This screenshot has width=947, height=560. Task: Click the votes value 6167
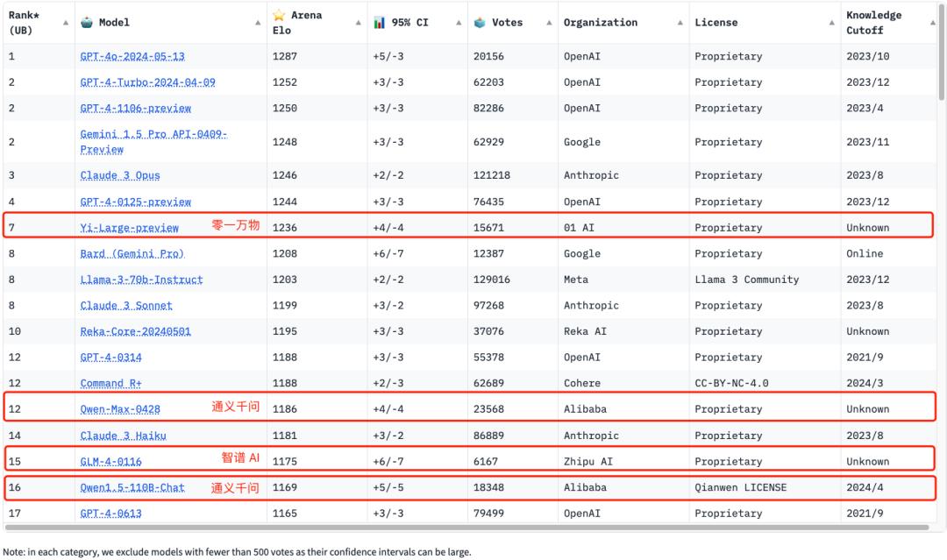(486, 462)
